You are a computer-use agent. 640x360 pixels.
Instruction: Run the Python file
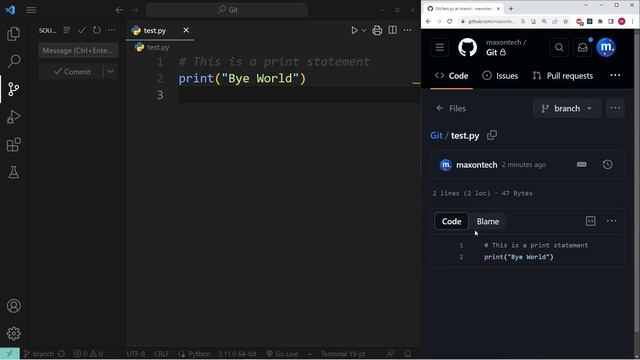pyautogui.click(x=354, y=30)
